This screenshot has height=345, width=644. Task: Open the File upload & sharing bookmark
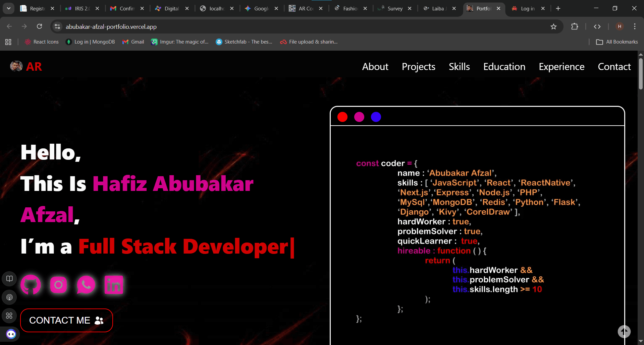pyautogui.click(x=309, y=42)
